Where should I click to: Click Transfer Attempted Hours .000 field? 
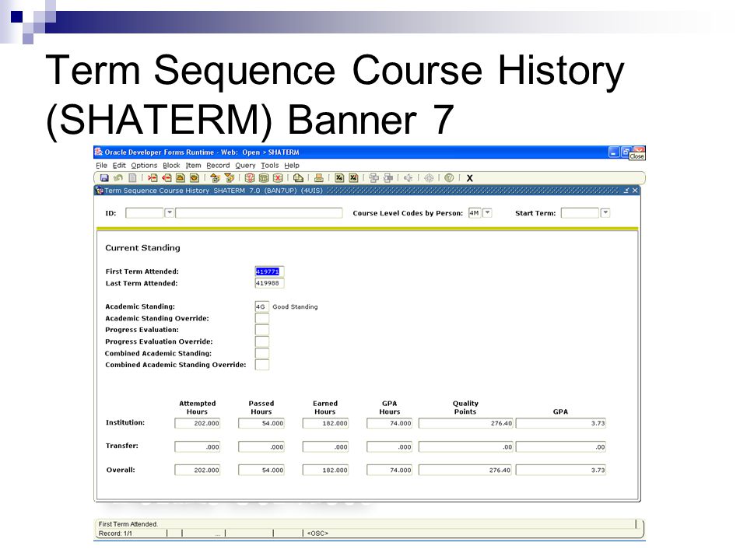click(198, 446)
